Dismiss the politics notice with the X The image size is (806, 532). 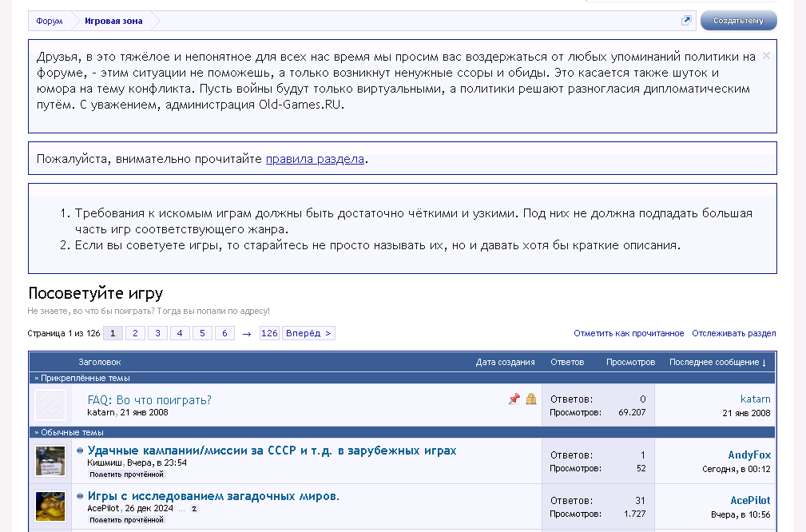pyautogui.click(x=766, y=55)
